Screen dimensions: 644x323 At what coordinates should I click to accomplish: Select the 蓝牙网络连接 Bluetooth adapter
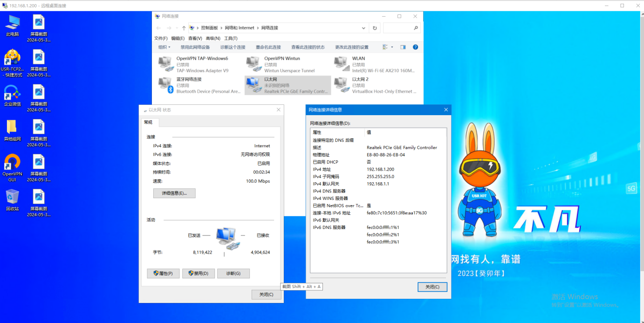point(165,85)
